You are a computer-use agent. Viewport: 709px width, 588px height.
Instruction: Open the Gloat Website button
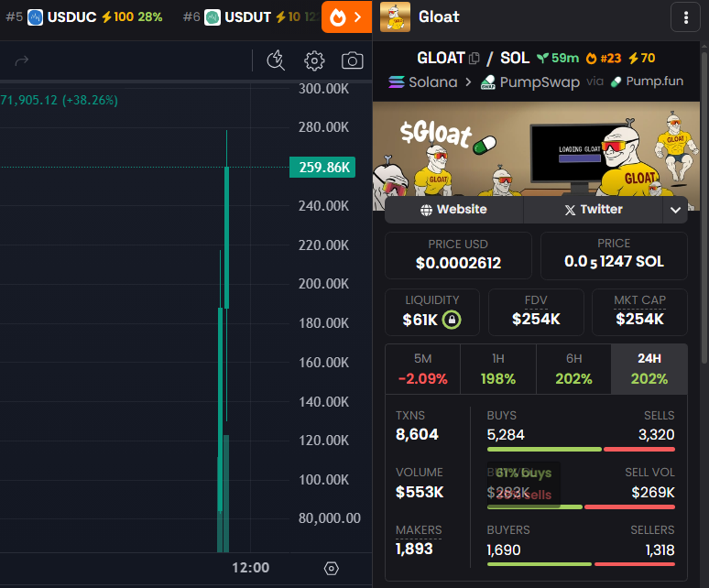[454, 209]
